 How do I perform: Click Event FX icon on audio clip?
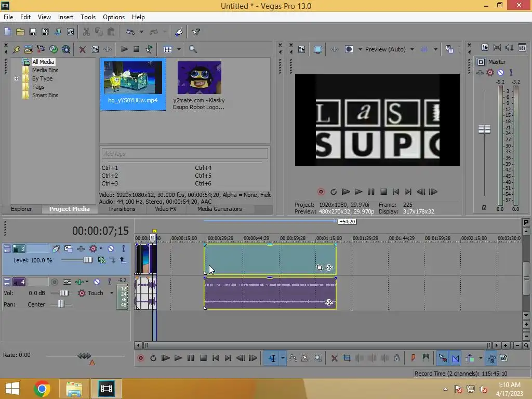coord(329,302)
